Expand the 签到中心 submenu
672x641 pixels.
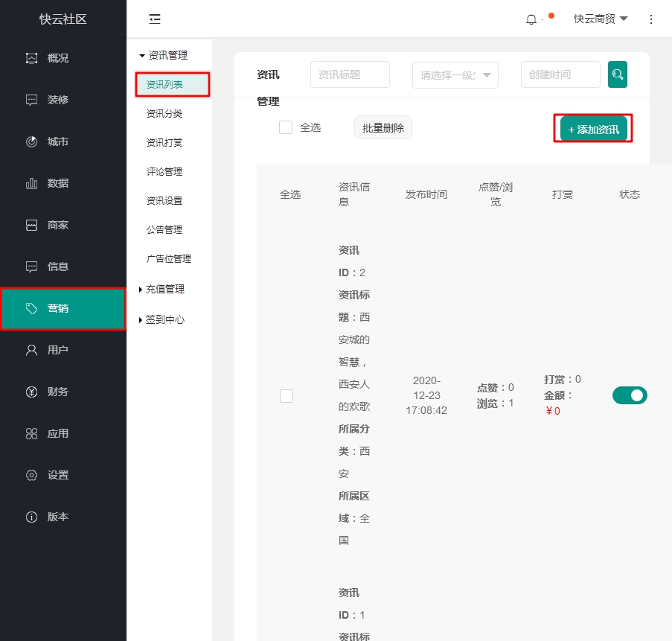pos(164,319)
